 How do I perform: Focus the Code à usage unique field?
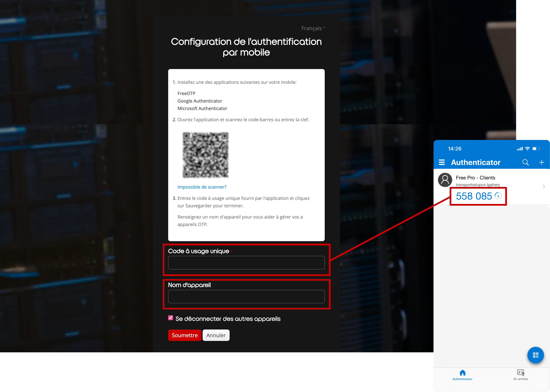click(246, 263)
